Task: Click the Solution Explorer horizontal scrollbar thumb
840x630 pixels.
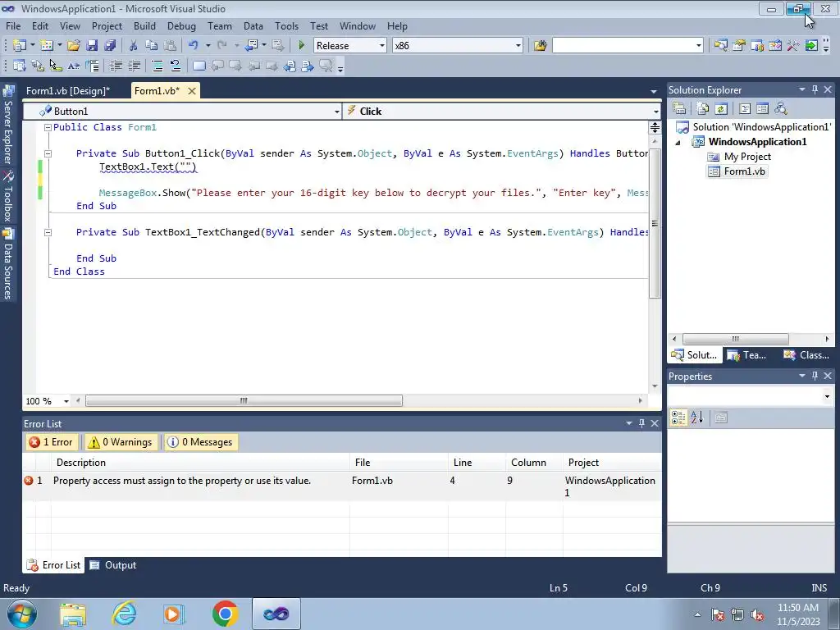Action: [x=736, y=339]
